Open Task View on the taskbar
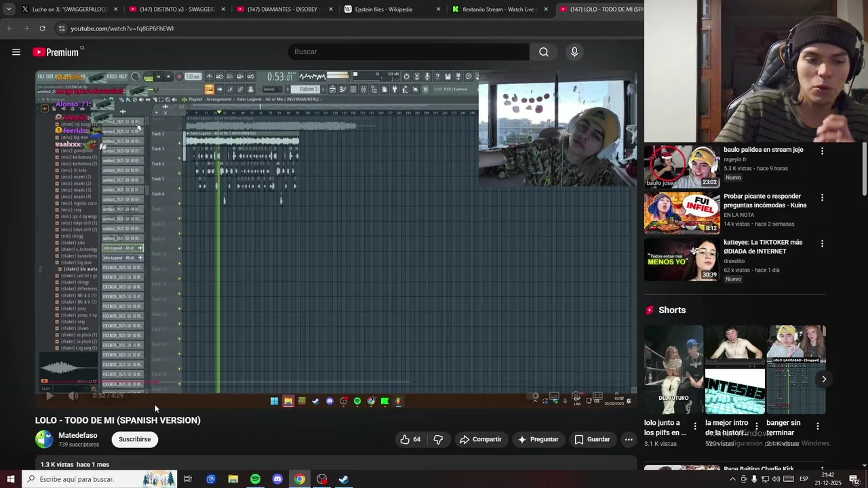 click(188, 479)
